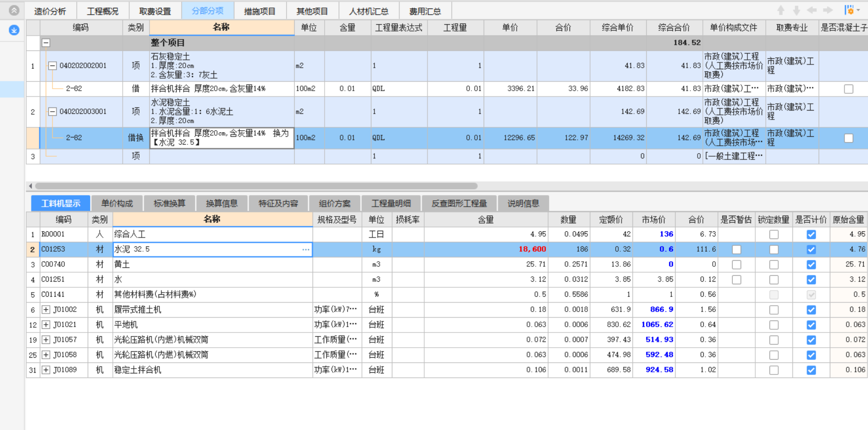Toggle concrete checkbox for first 2-62 row

point(849,89)
